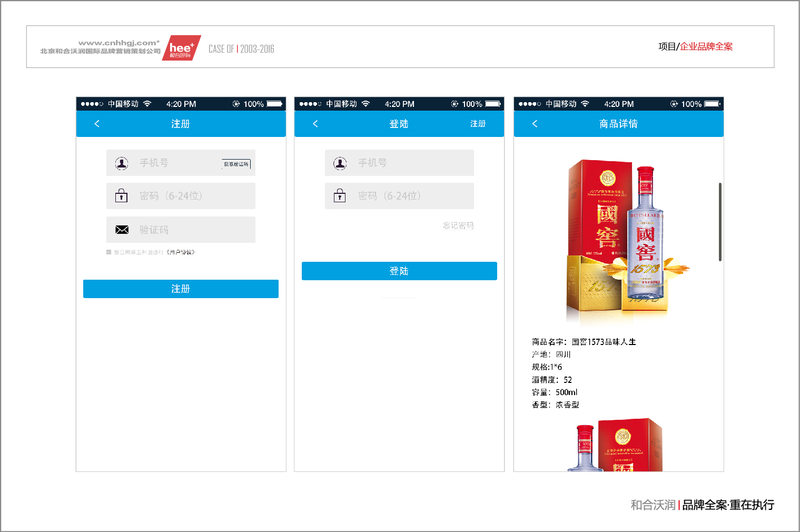Click www.cnhhgj.com text in header

click(119, 43)
